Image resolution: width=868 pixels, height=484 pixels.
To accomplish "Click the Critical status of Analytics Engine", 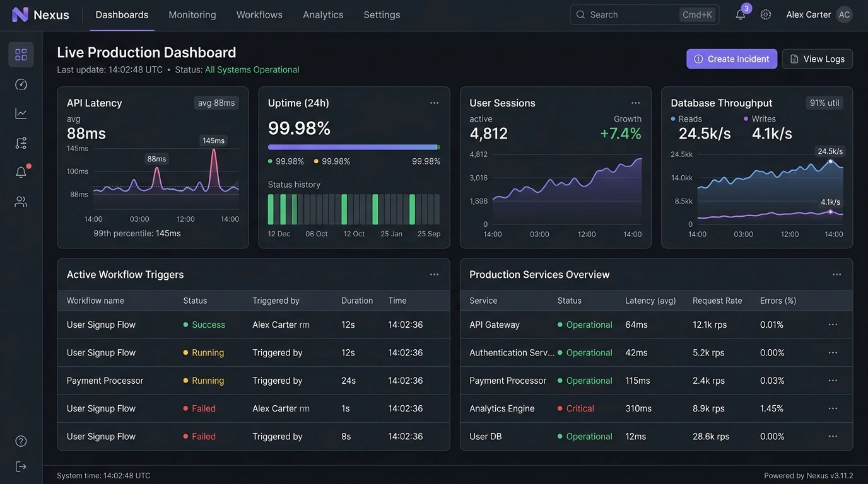I will (x=576, y=408).
